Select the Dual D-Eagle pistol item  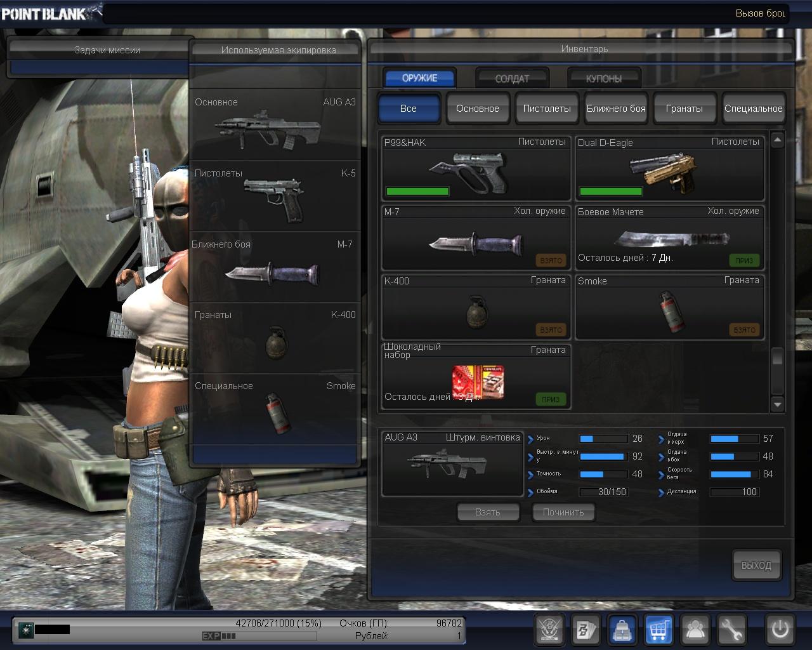(x=669, y=169)
